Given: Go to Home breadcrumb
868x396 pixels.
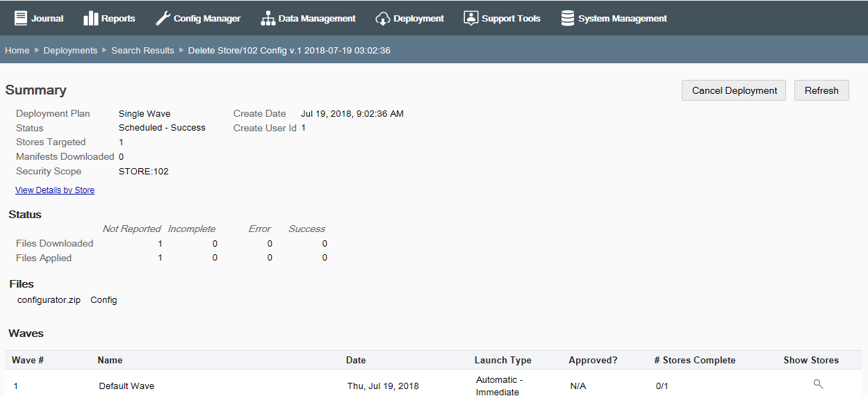Looking at the screenshot, I should click(x=17, y=51).
